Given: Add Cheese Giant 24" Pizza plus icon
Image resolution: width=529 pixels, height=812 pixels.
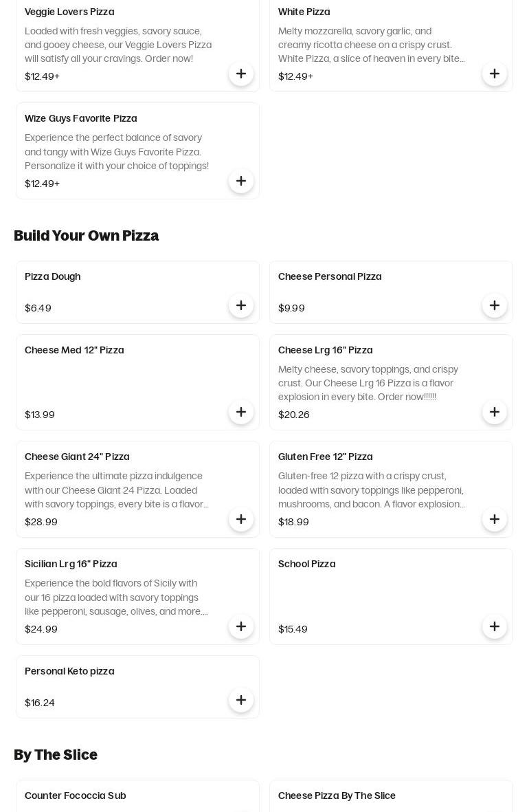Looking at the screenshot, I should [241, 519].
